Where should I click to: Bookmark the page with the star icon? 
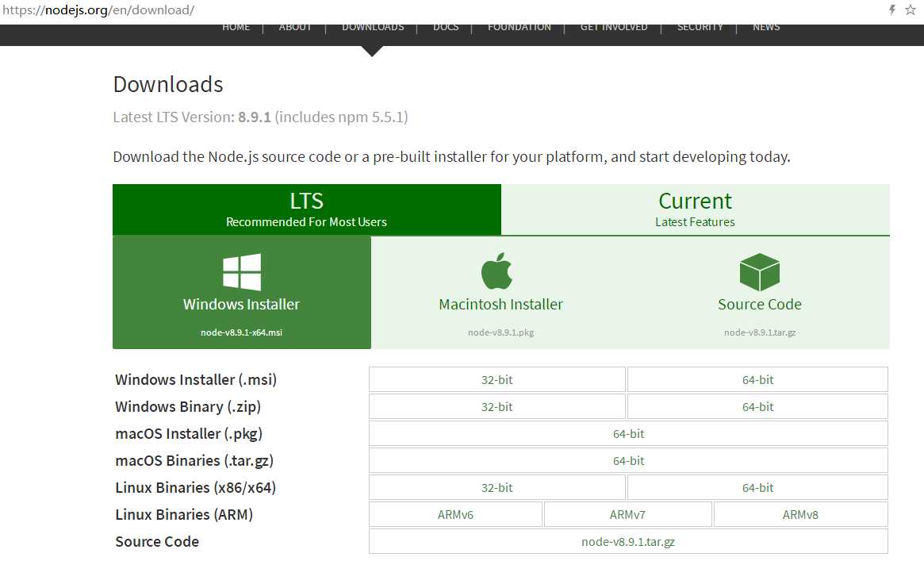click(x=911, y=10)
